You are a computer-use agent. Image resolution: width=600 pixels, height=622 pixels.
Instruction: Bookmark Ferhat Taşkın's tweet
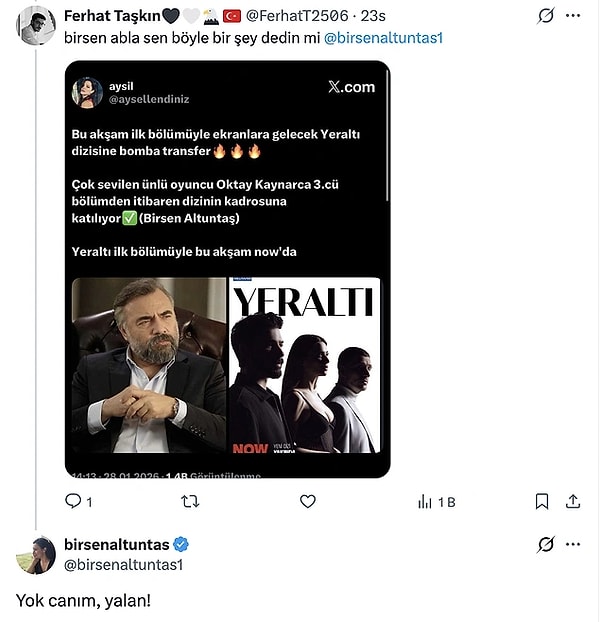[x=541, y=501]
